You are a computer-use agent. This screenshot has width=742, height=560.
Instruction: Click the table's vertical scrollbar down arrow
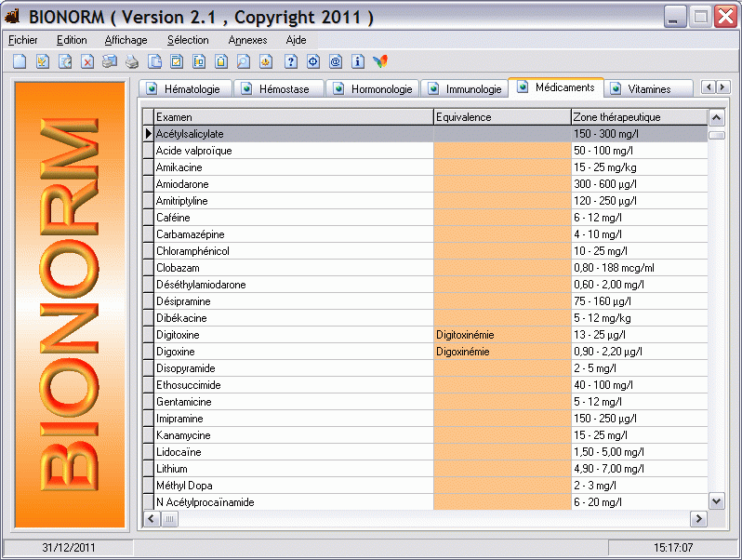[x=717, y=501]
